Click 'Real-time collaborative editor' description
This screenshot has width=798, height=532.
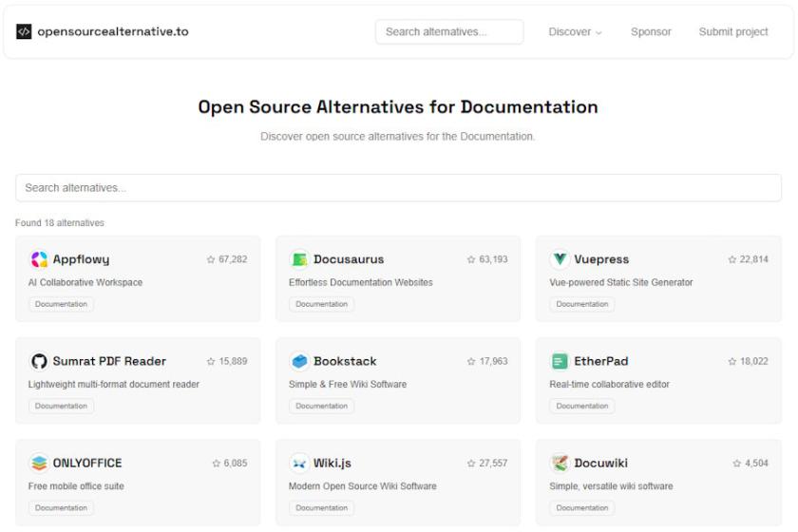point(610,384)
